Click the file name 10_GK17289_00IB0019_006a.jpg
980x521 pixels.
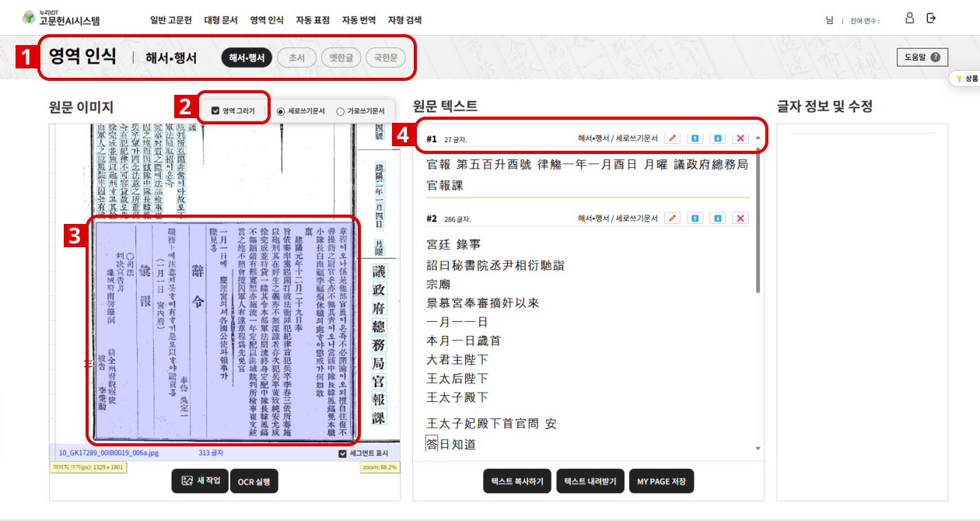click(x=108, y=453)
